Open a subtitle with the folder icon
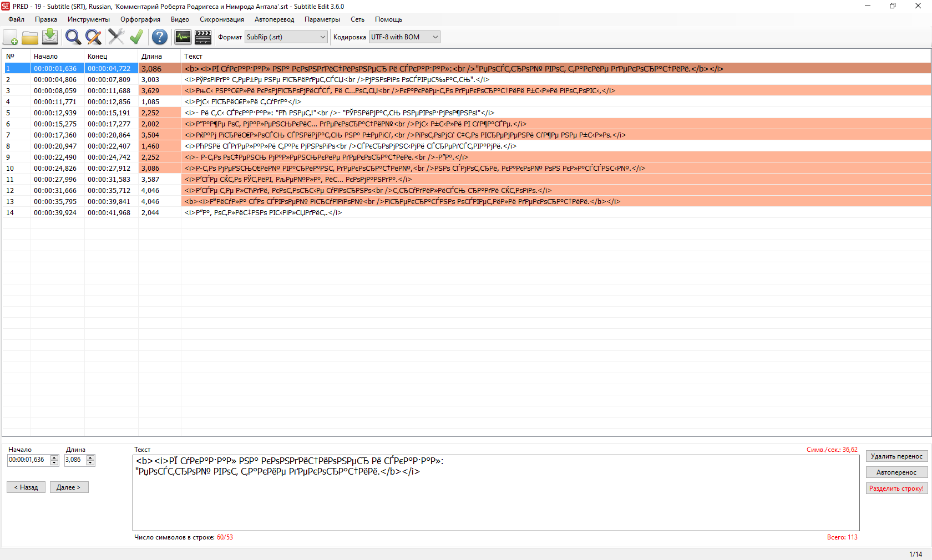Image resolution: width=932 pixels, height=560 pixels. (x=30, y=37)
